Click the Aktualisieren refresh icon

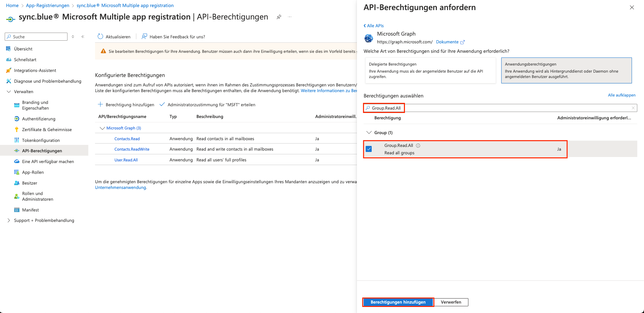point(100,37)
